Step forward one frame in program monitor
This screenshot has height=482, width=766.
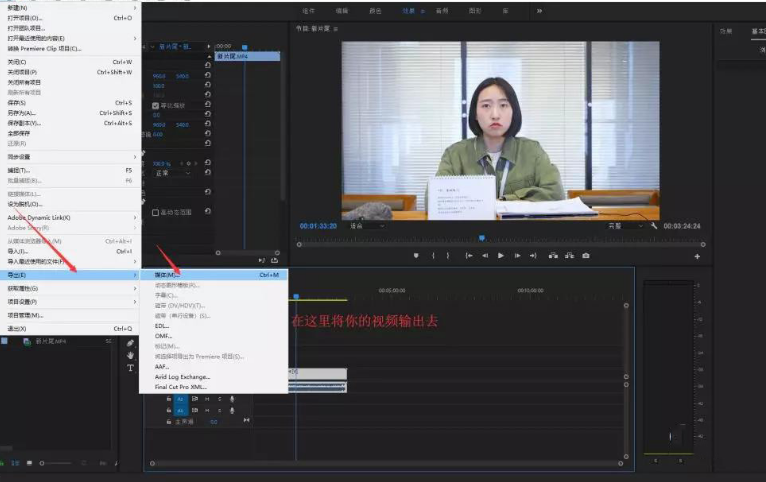tap(517, 255)
